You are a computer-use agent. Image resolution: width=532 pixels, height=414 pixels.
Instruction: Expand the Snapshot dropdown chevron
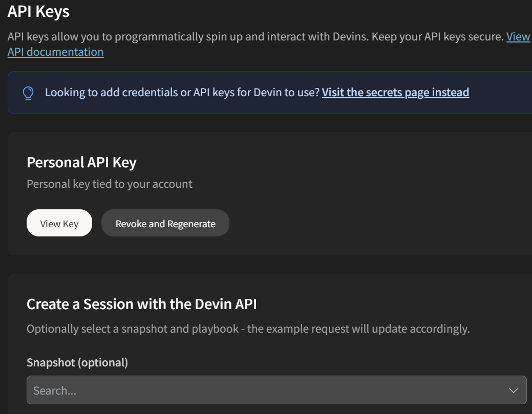point(513,390)
